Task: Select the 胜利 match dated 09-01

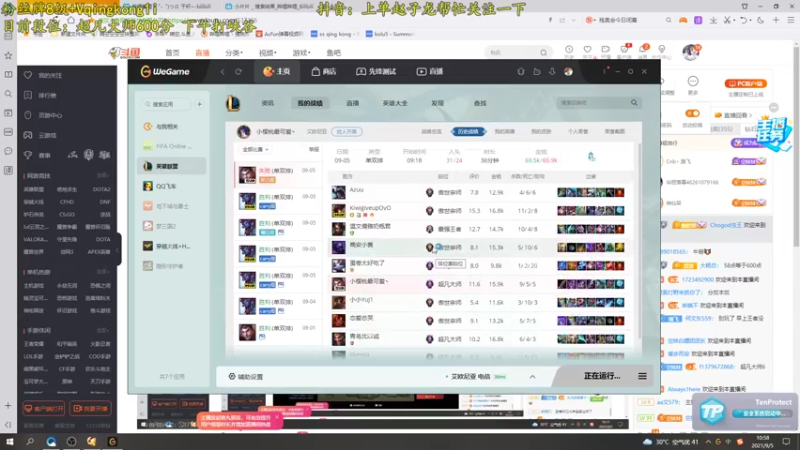Action: point(278,332)
